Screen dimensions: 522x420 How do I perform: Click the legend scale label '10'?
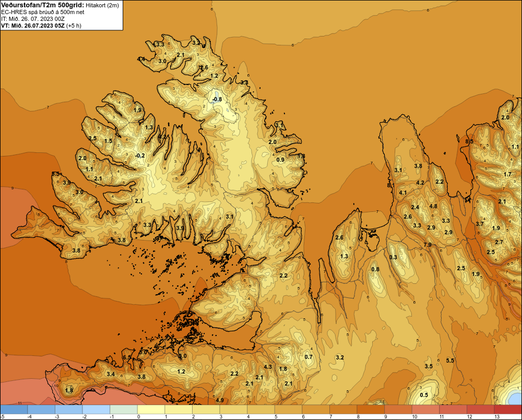(x=414, y=417)
